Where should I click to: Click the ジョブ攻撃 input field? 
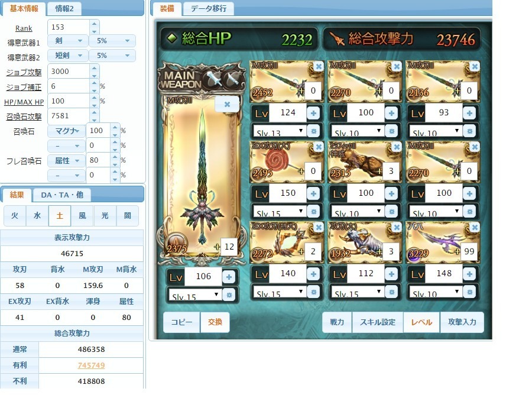click(x=69, y=72)
